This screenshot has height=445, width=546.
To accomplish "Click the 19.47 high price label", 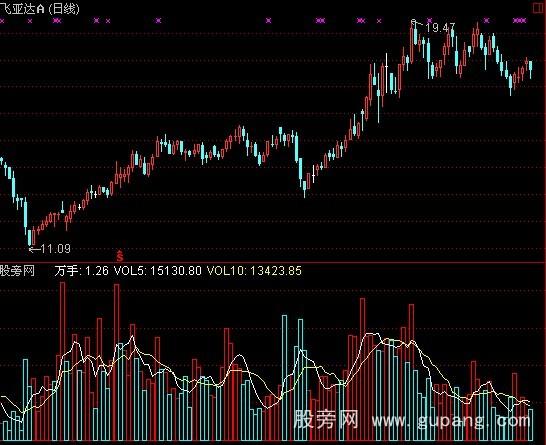I will click(x=440, y=28).
